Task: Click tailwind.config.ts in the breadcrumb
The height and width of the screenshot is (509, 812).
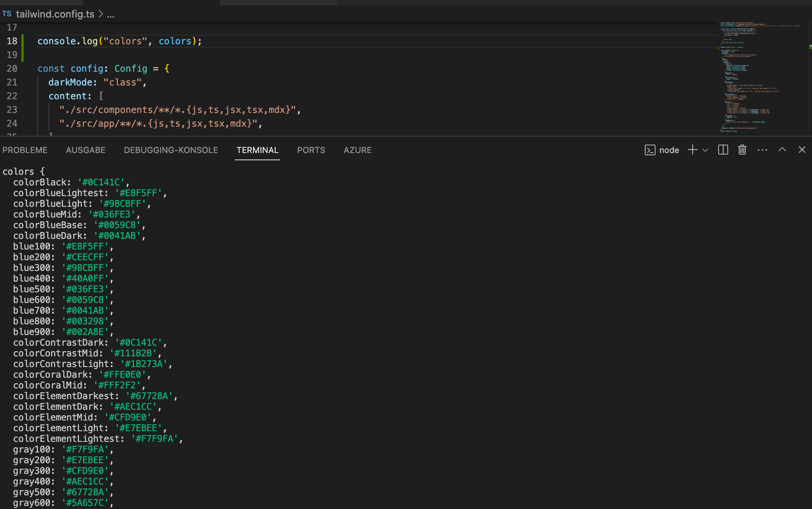Action: click(x=55, y=14)
